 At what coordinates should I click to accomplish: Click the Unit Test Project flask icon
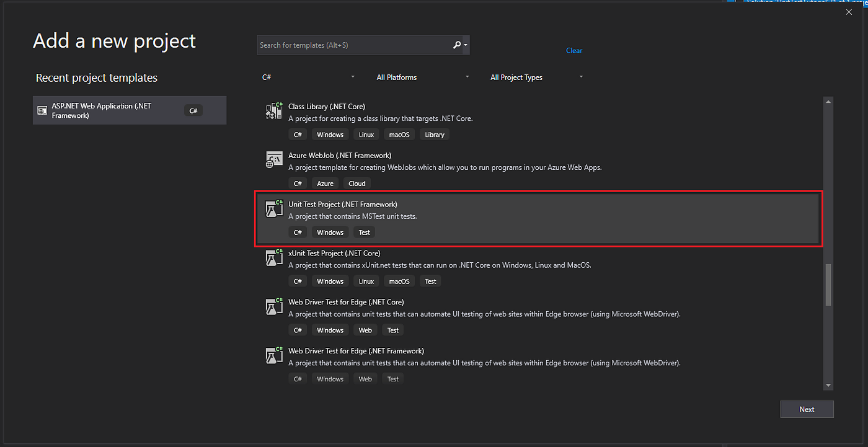click(x=273, y=208)
